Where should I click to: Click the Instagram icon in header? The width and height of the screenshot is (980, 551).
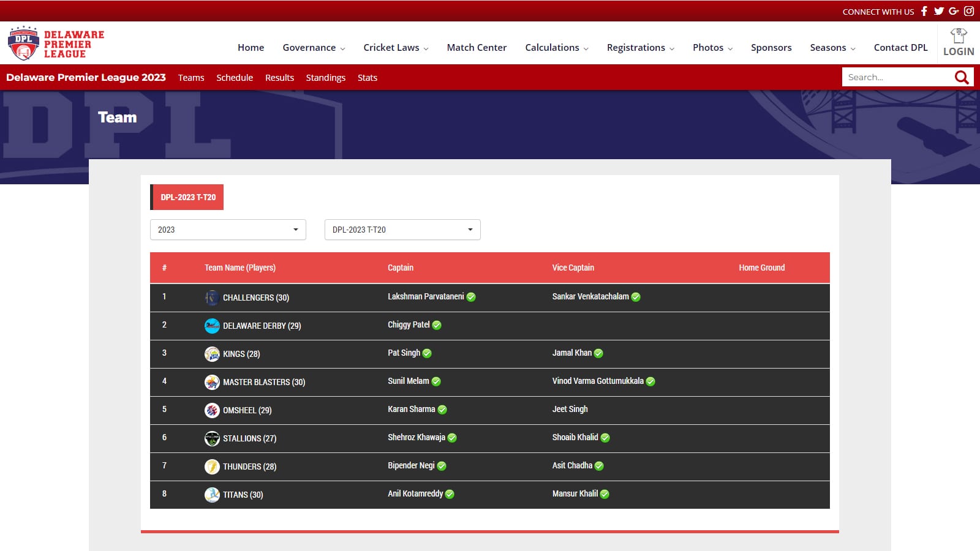pos(969,11)
